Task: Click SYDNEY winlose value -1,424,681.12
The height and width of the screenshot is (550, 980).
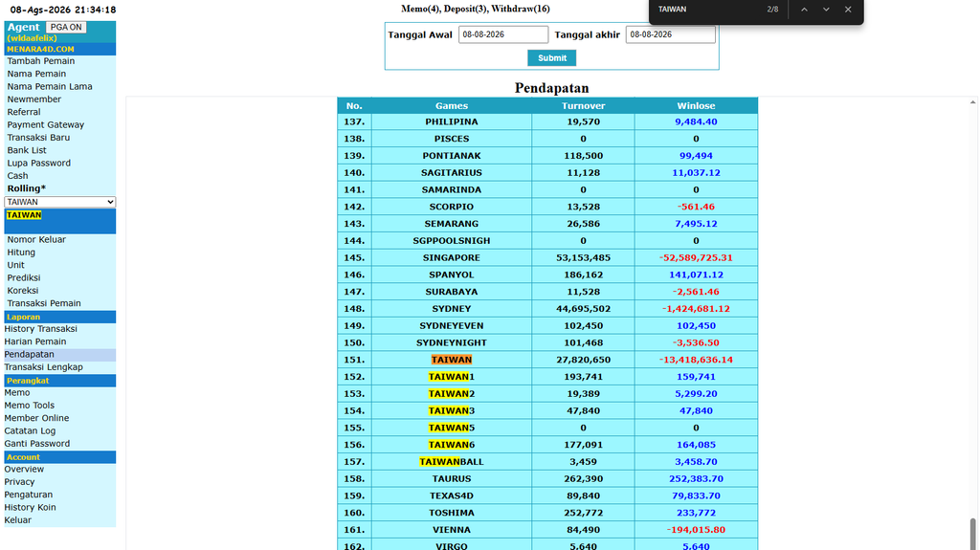Action: [x=696, y=309]
